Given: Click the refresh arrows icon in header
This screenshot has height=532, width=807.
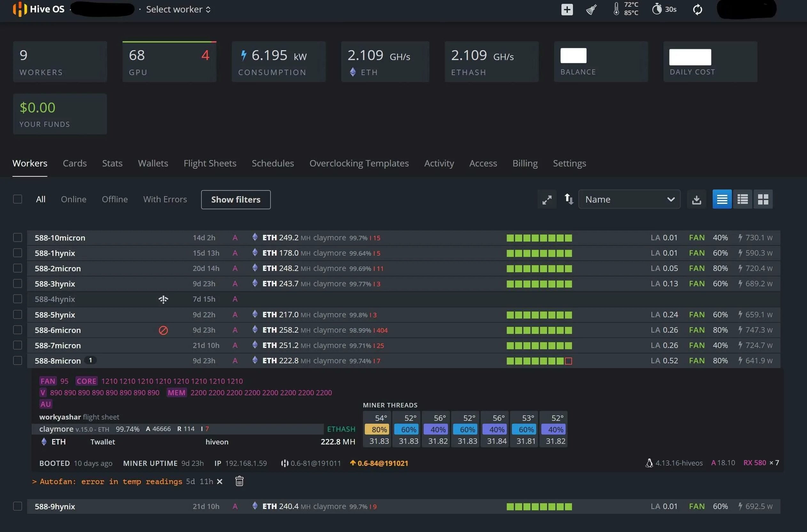Looking at the screenshot, I should click(697, 10).
